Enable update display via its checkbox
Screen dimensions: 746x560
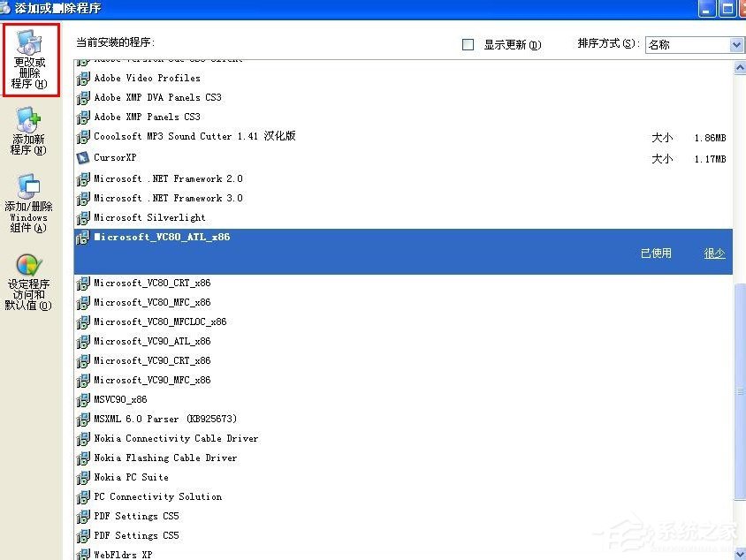(x=468, y=43)
